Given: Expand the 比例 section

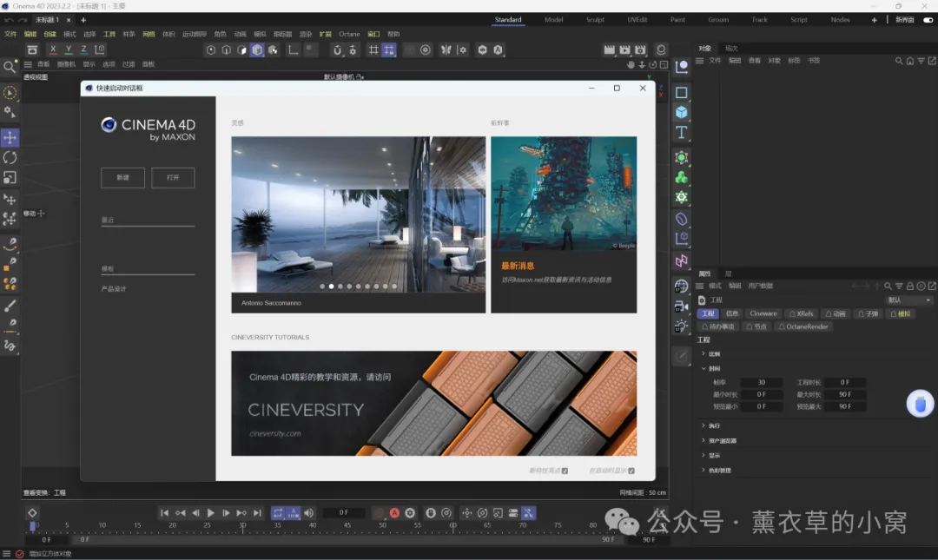Looking at the screenshot, I should coord(703,353).
